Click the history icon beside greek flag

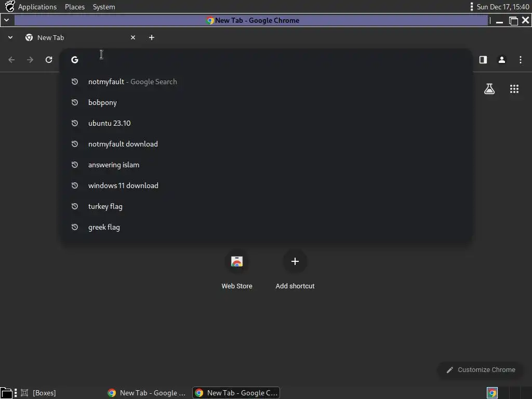75,227
